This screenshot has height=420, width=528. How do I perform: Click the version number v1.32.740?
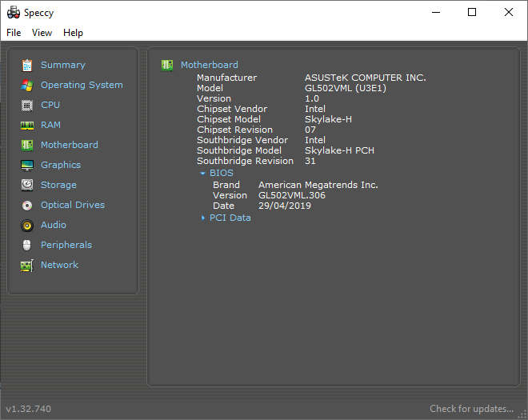click(29, 409)
